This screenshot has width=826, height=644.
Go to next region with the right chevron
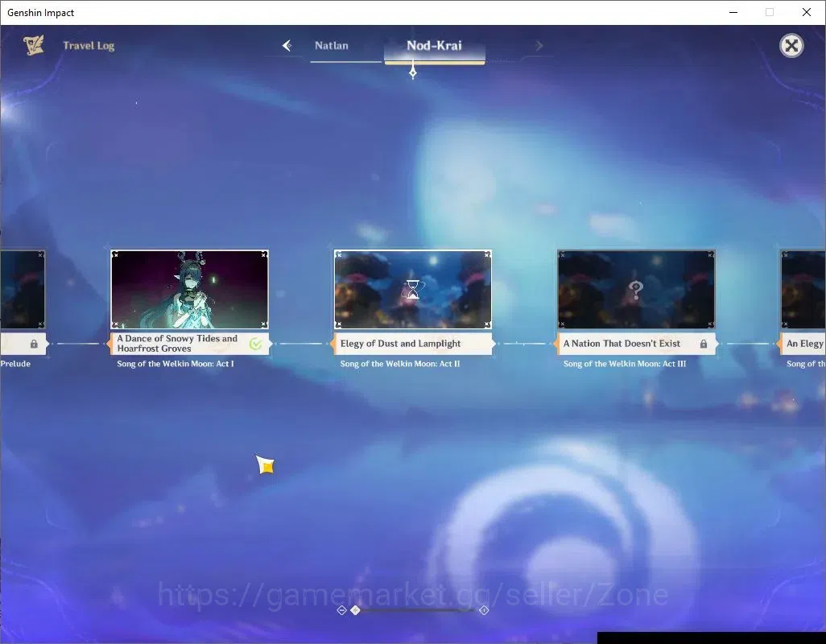(x=539, y=46)
